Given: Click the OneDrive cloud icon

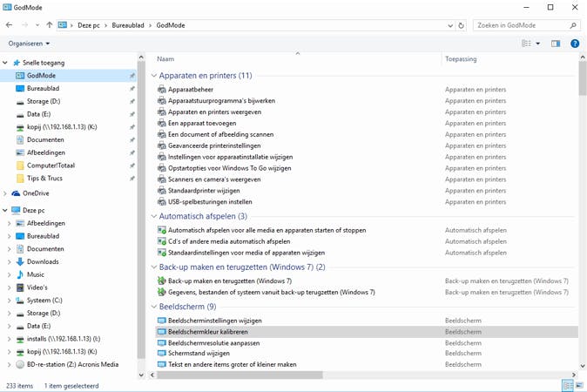Looking at the screenshot, I should tap(16, 193).
